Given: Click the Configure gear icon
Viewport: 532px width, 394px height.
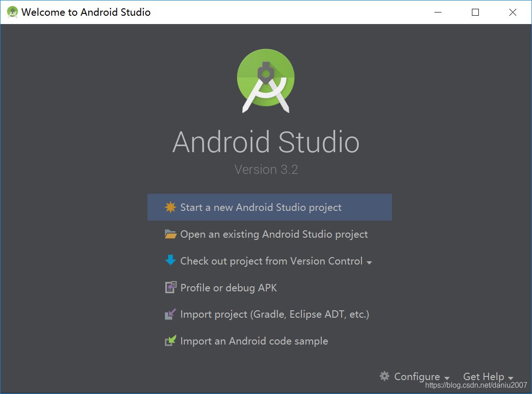Looking at the screenshot, I should (385, 376).
